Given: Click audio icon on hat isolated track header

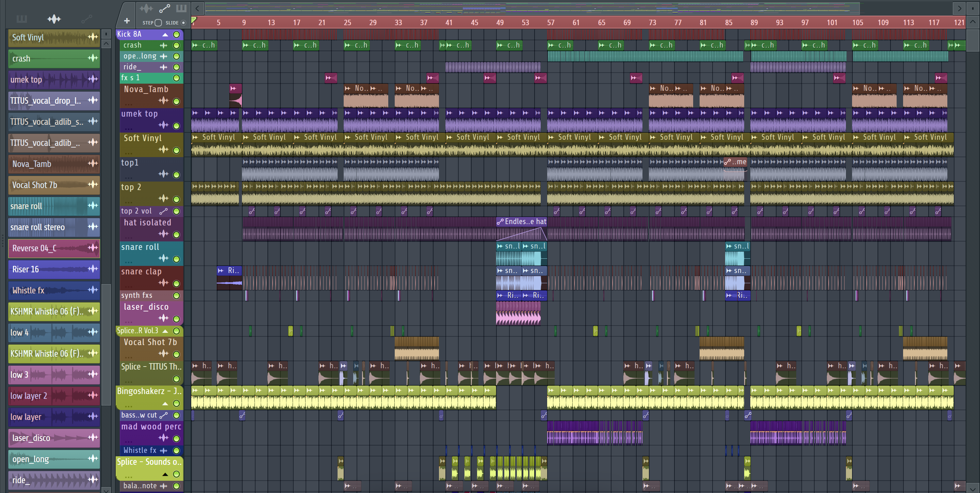Looking at the screenshot, I should [164, 234].
